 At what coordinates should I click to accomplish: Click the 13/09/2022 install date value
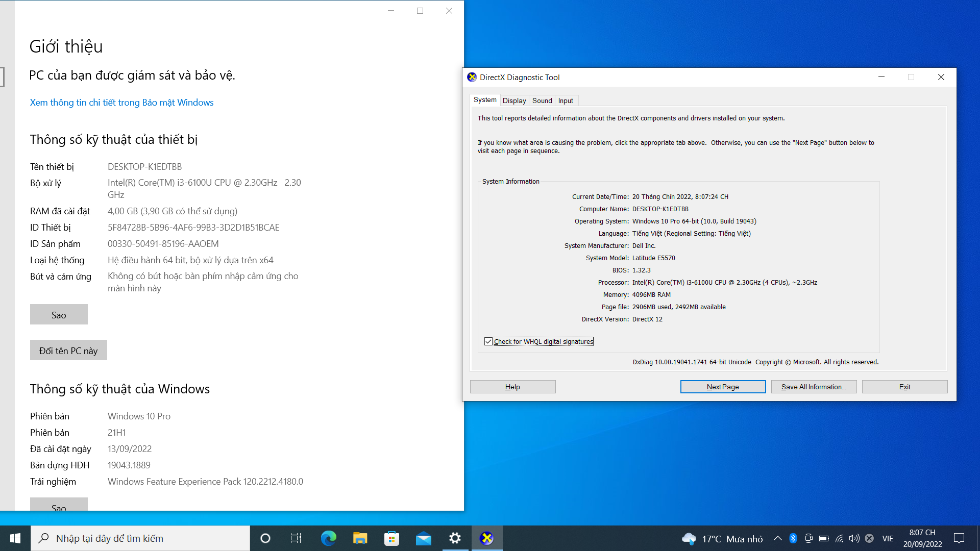point(130,449)
